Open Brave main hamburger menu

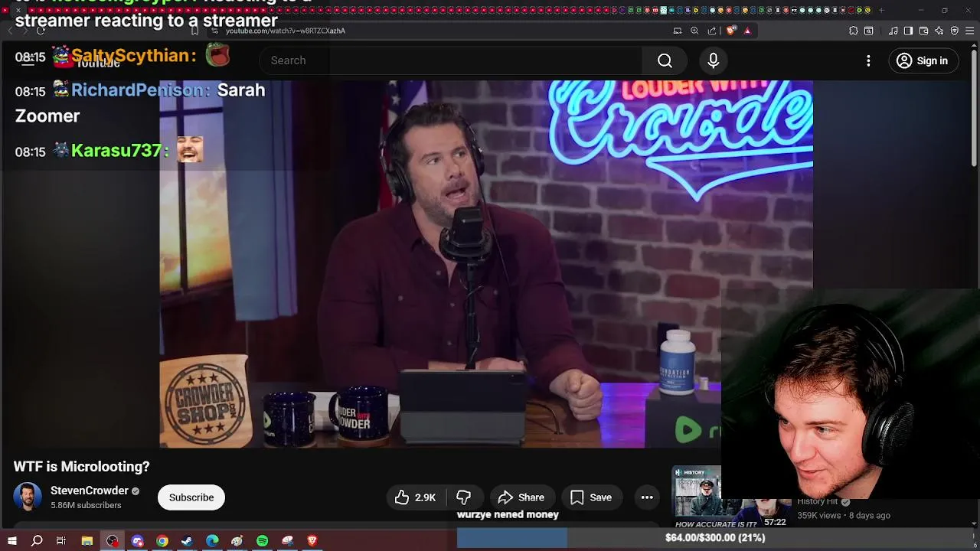(x=970, y=31)
